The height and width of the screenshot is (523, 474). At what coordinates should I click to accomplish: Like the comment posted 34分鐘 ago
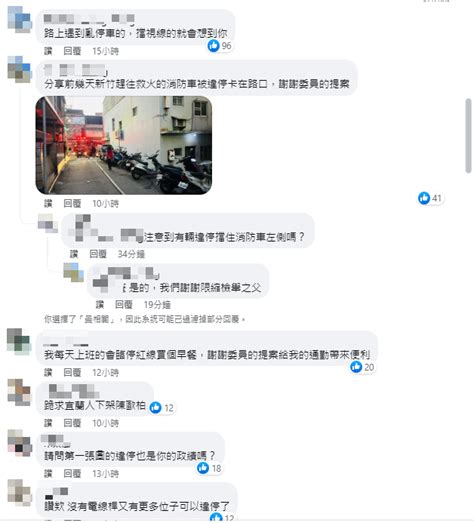74,254
